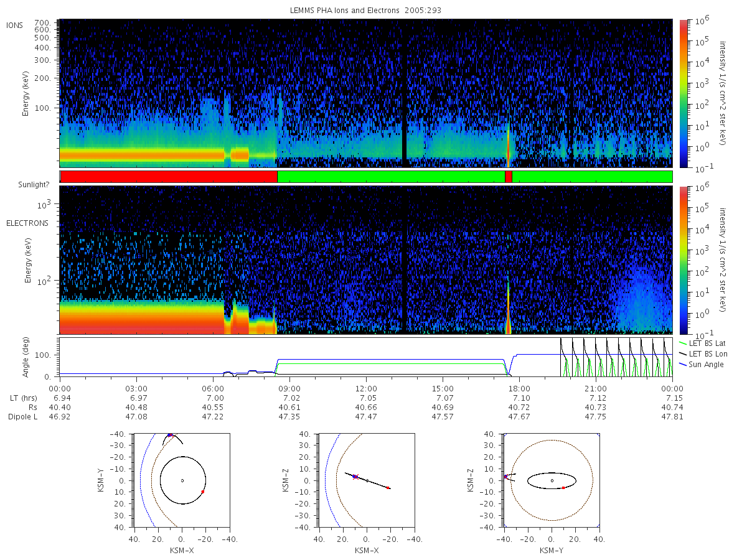Click the ELECTRONS panel label
Viewport: 747px width, 560px height.
click(x=27, y=223)
